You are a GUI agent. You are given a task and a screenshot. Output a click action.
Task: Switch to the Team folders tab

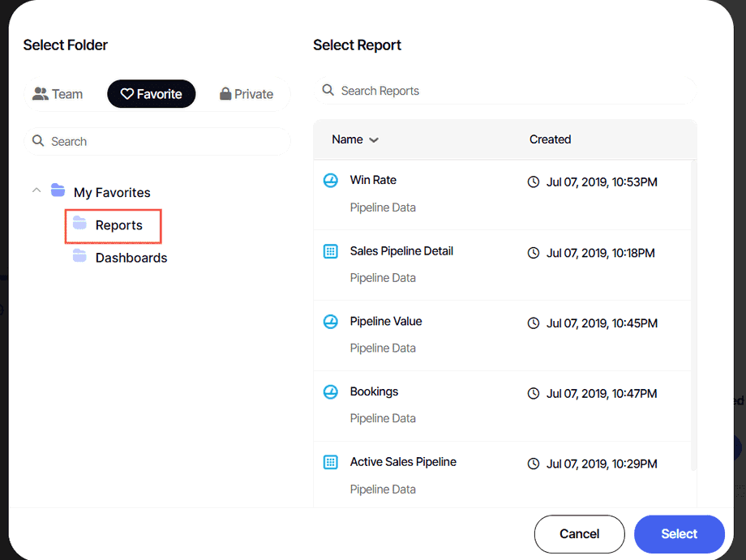click(x=58, y=93)
